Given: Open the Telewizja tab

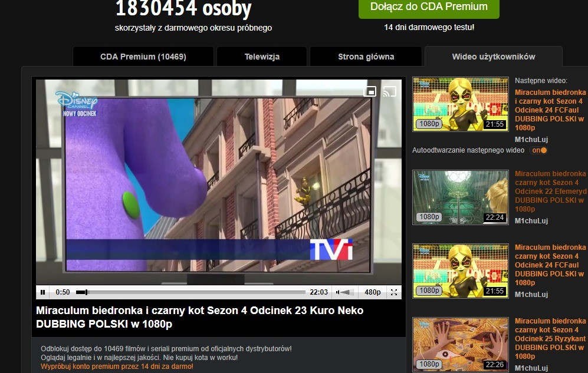Looking at the screenshot, I should pos(262,57).
